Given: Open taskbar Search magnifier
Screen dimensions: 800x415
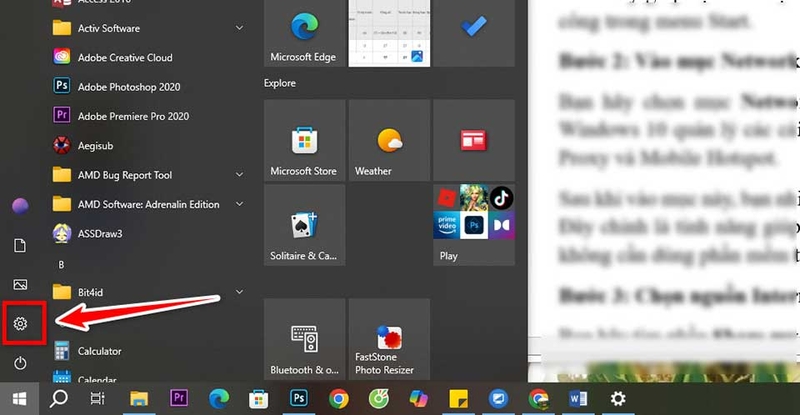Looking at the screenshot, I should [x=59, y=399].
